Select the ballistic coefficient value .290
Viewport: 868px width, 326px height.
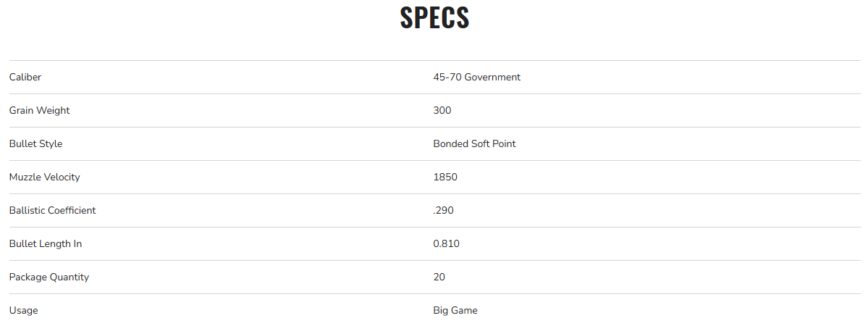(443, 210)
